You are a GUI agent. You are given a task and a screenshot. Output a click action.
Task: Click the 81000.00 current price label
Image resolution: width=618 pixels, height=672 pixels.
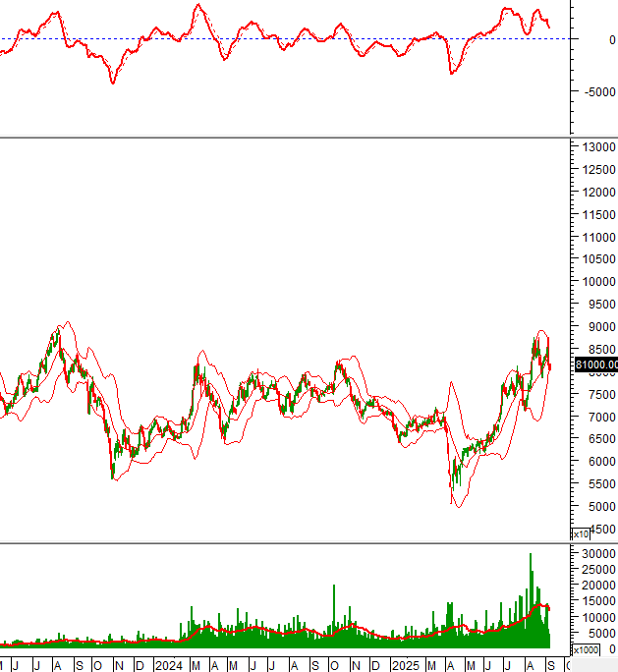pyautogui.click(x=595, y=364)
